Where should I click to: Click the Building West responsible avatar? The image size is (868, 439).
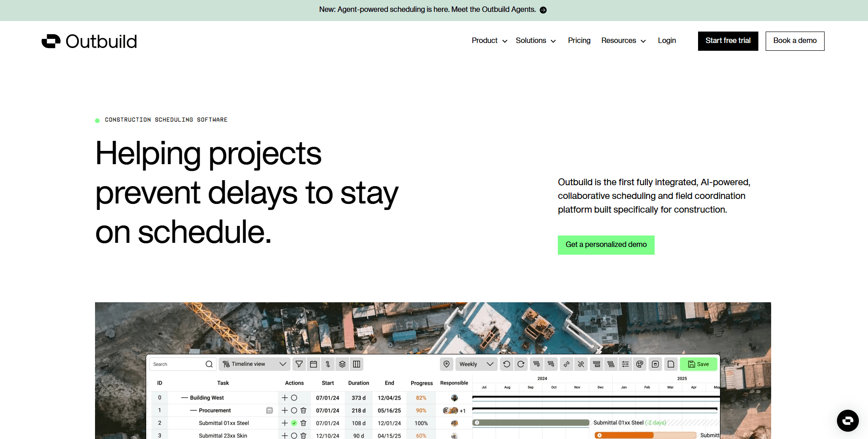click(454, 398)
